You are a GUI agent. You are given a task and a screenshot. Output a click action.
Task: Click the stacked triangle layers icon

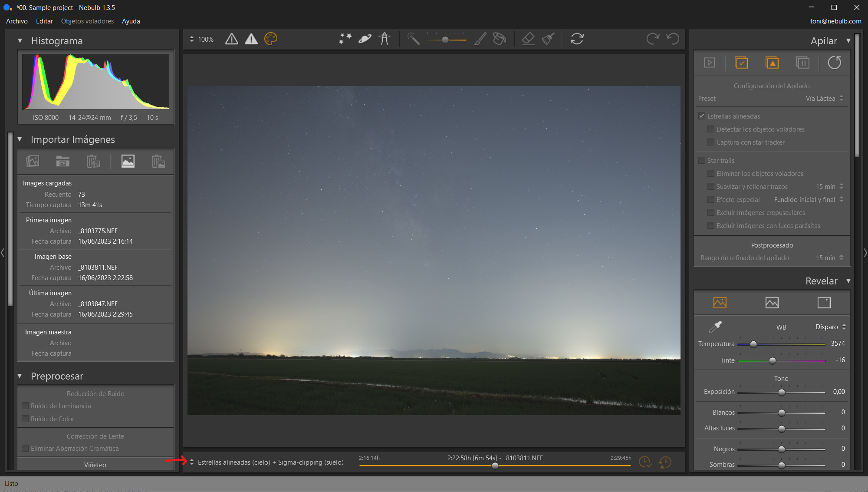click(772, 63)
